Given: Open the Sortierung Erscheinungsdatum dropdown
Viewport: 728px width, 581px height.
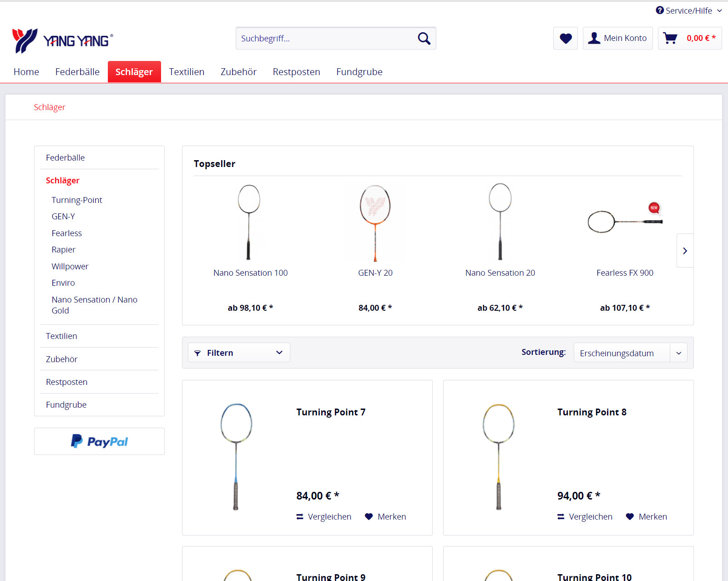Looking at the screenshot, I should coord(630,353).
